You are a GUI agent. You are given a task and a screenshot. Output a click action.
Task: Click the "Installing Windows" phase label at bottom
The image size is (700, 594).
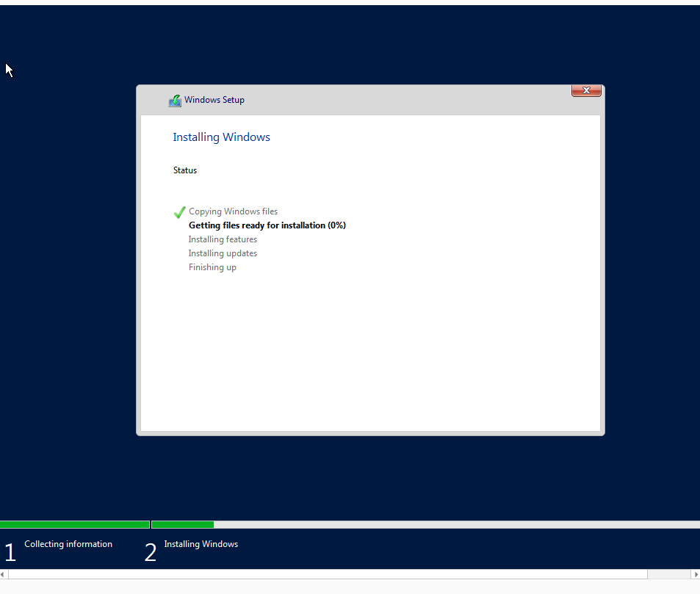click(x=201, y=544)
